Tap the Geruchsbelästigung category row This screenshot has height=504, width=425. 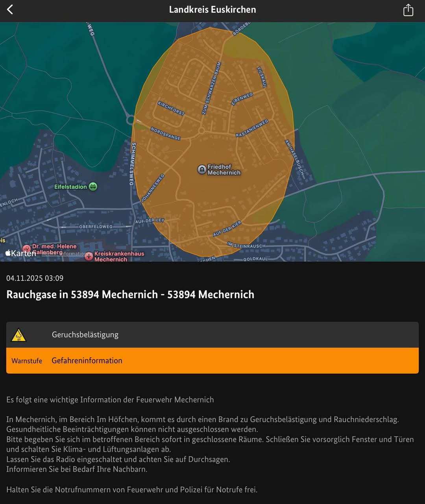click(213, 335)
